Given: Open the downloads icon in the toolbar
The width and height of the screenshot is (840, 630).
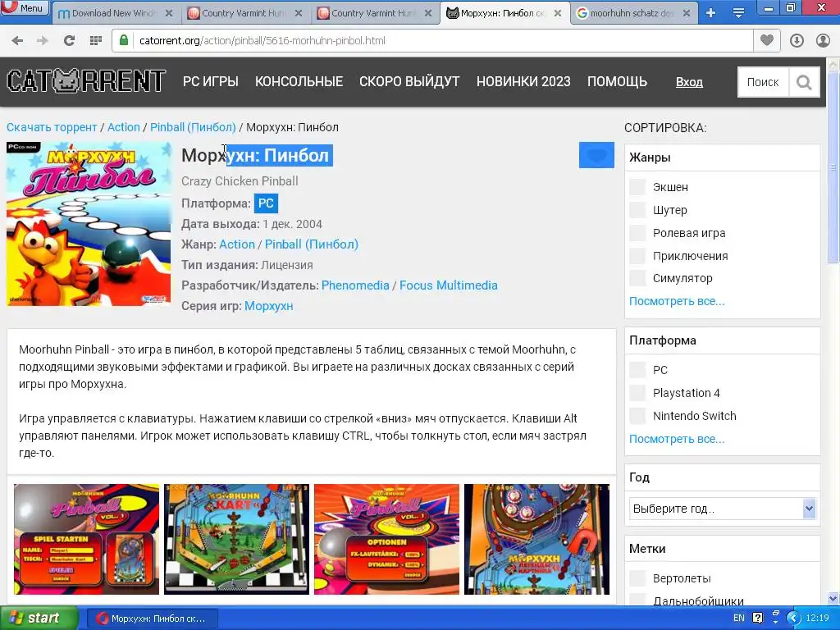Looking at the screenshot, I should tap(797, 41).
